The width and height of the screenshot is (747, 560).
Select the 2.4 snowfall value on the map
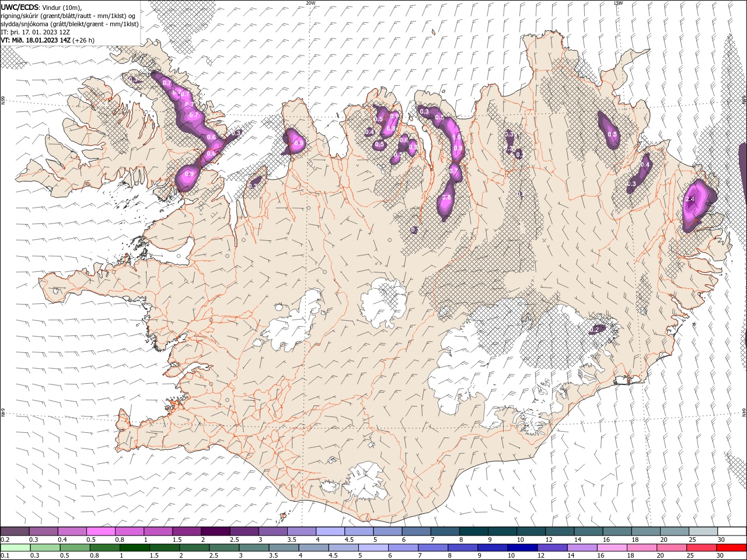click(690, 199)
